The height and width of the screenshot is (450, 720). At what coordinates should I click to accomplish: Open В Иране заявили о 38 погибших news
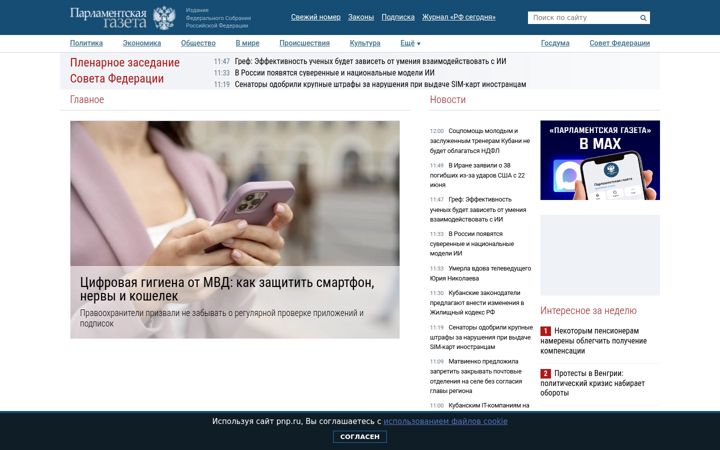click(x=478, y=175)
